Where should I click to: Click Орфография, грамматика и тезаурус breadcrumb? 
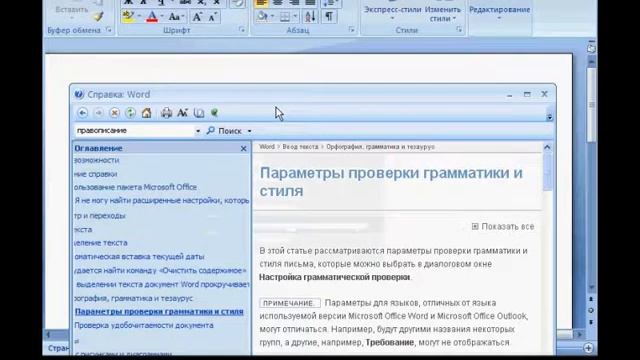click(x=380, y=147)
